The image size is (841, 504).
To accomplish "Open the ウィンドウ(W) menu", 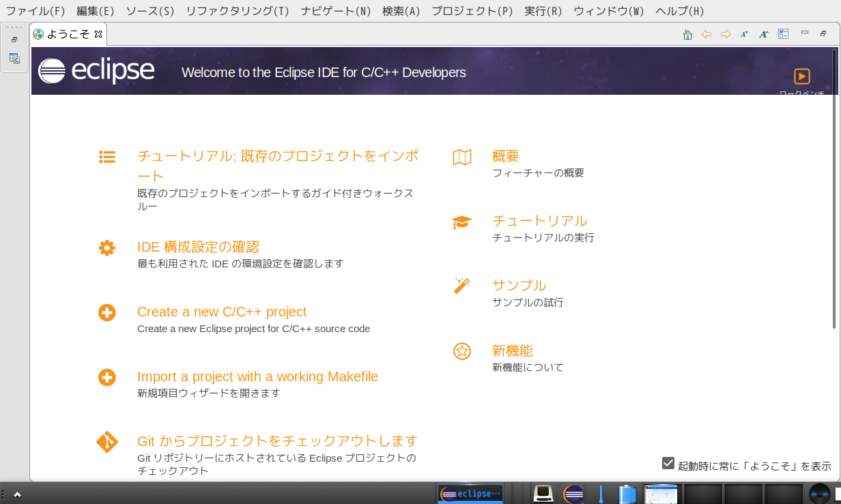I will click(x=609, y=12).
